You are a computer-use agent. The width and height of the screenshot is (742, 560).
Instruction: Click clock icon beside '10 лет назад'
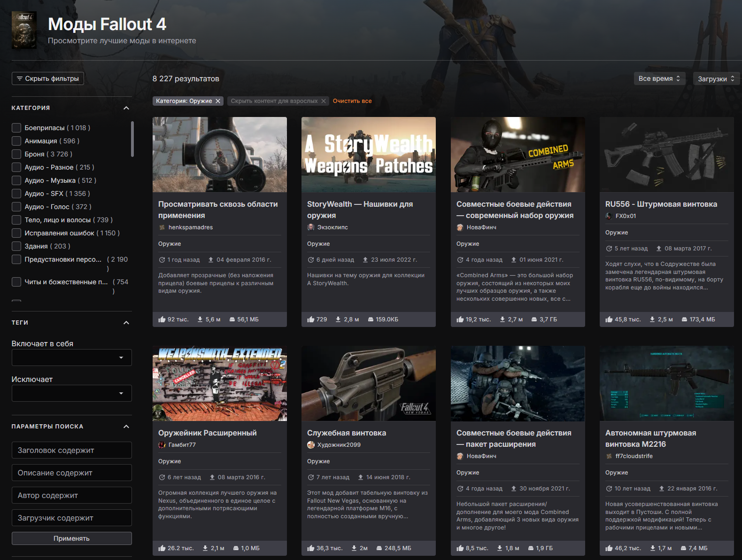[609, 489]
